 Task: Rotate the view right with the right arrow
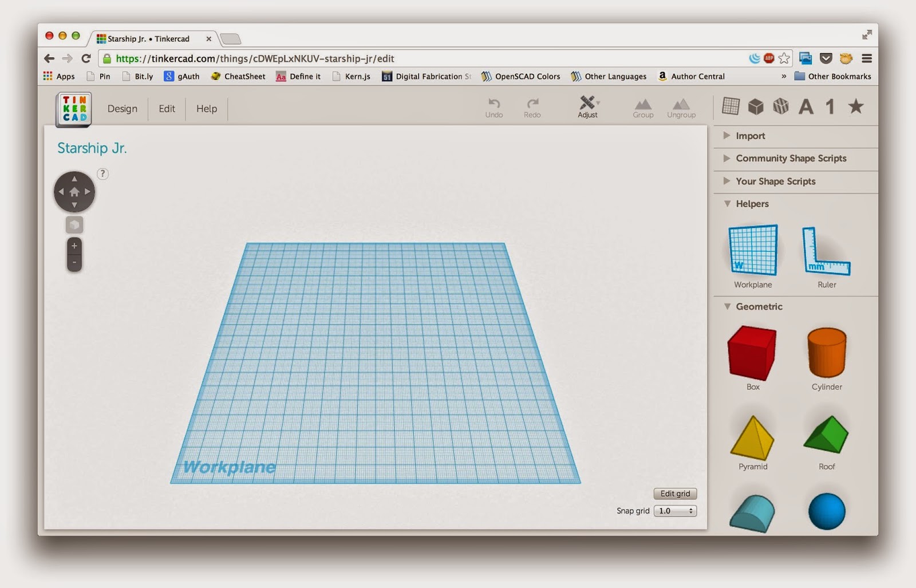pos(88,192)
